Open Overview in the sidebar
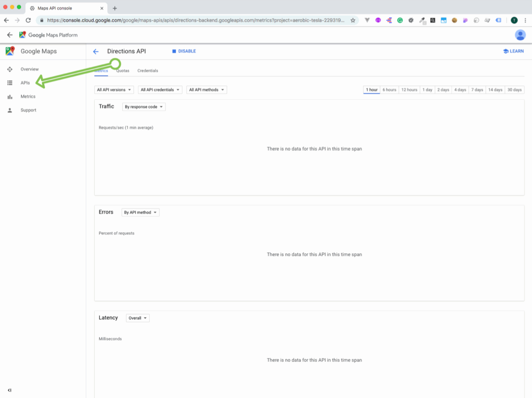This screenshot has width=532, height=398. point(30,69)
